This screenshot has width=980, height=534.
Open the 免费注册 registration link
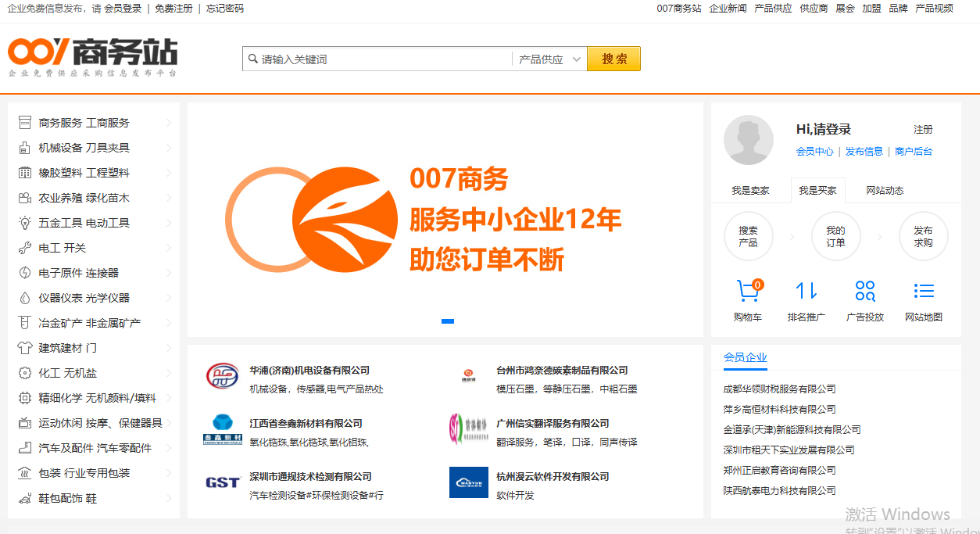click(175, 9)
